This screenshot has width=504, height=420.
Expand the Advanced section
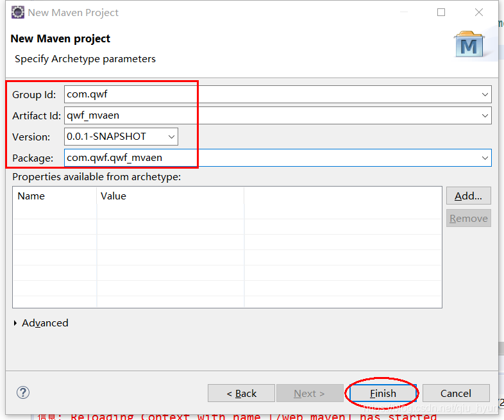pos(40,323)
